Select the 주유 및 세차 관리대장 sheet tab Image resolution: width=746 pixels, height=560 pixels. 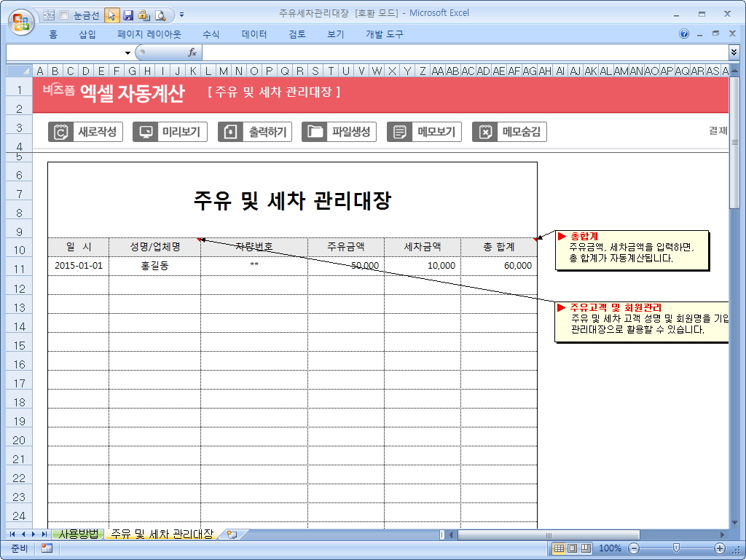pyautogui.click(x=162, y=535)
